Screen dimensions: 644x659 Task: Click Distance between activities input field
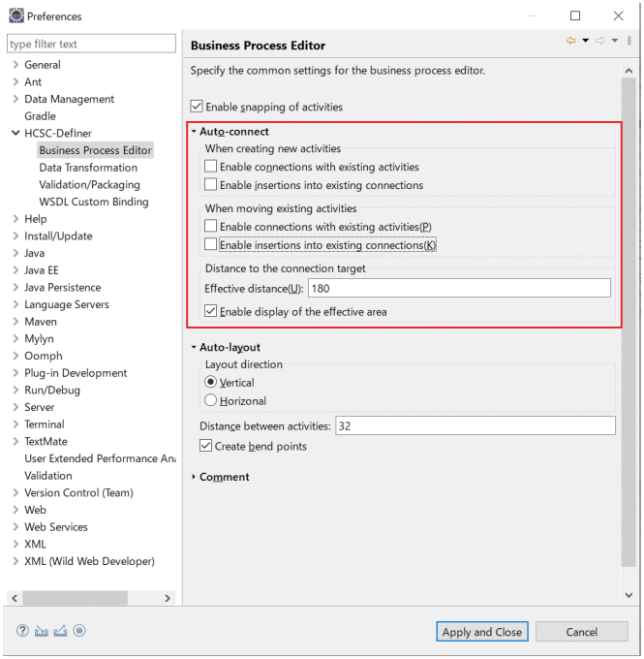click(x=475, y=425)
